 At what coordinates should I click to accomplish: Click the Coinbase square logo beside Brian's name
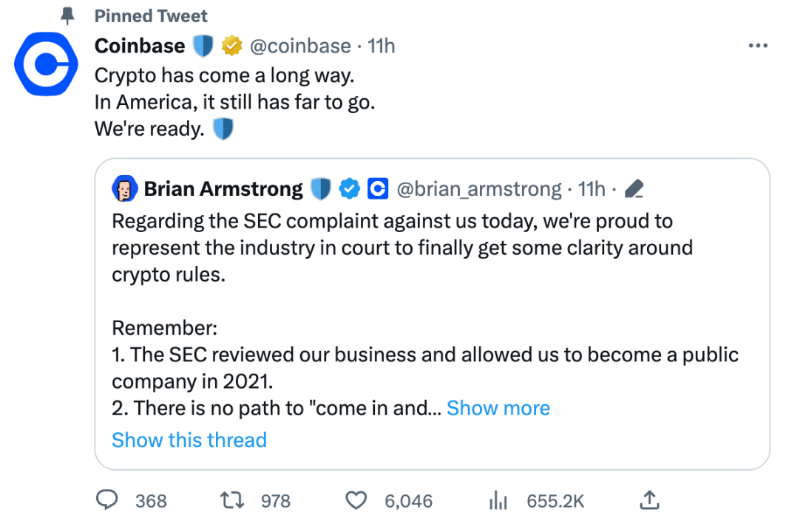378,188
